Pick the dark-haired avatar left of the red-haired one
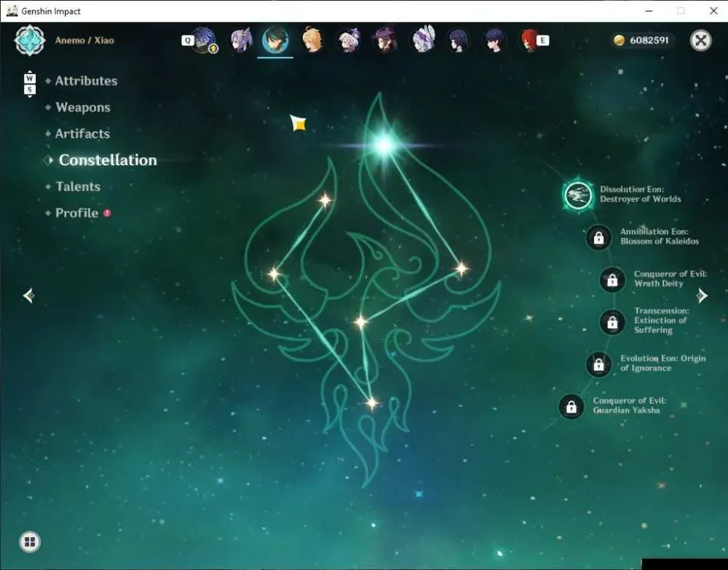 (494, 40)
